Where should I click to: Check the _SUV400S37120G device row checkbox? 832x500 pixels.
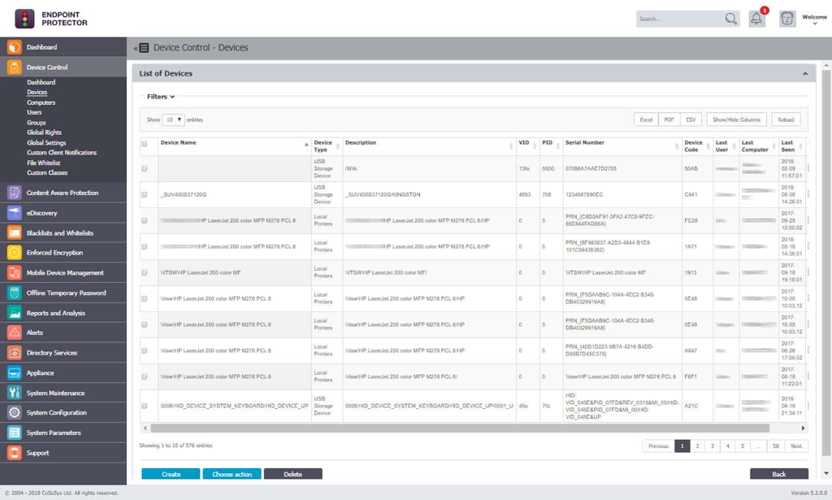tap(145, 193)
